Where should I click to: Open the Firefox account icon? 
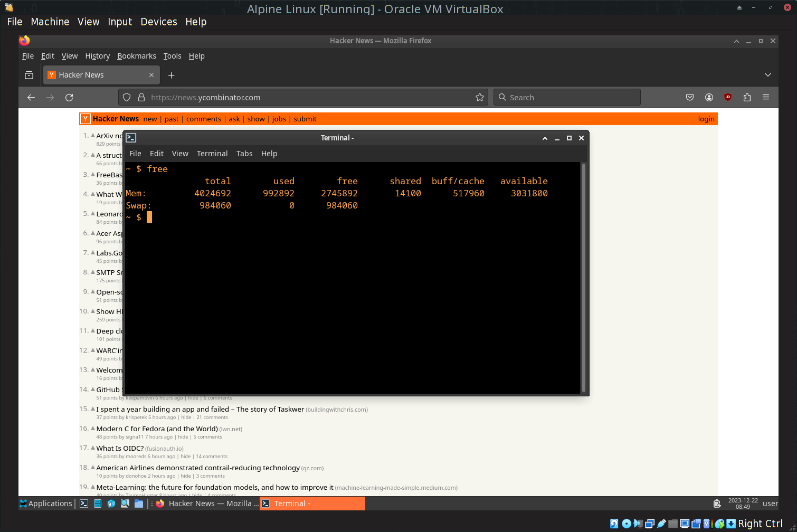pyautogui.click(x=709, y=97)
